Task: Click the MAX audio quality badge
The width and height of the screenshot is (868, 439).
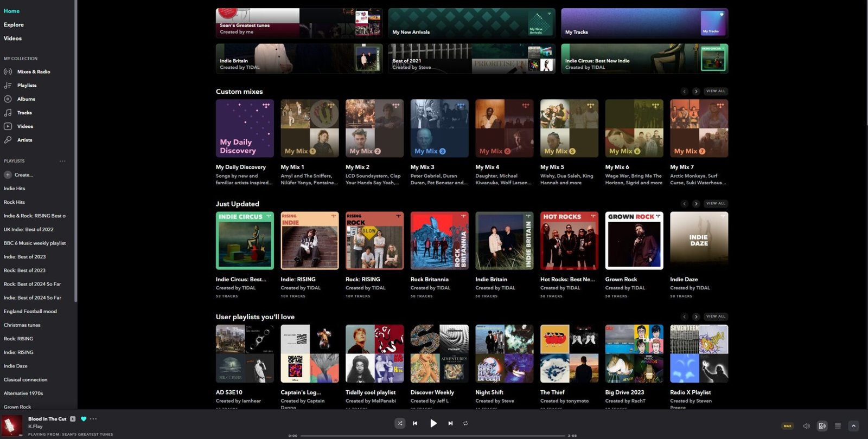Action: coord(788,426)
